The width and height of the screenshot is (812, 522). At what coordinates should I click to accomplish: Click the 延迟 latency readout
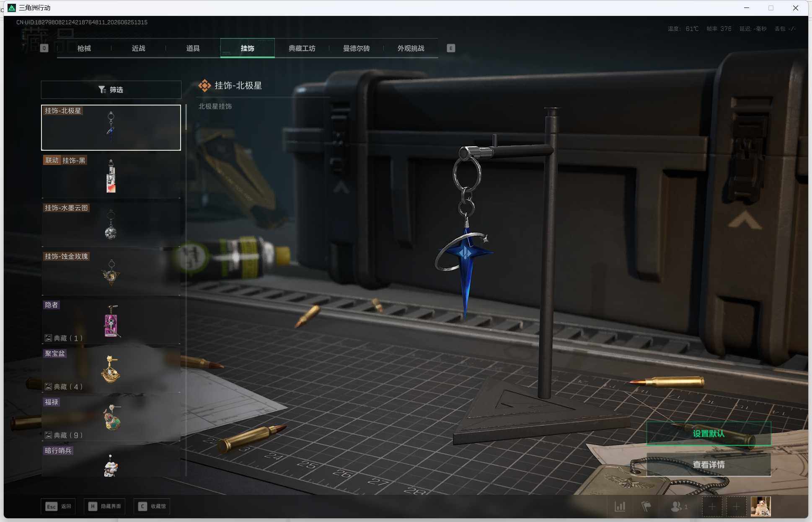click(753, 29)
